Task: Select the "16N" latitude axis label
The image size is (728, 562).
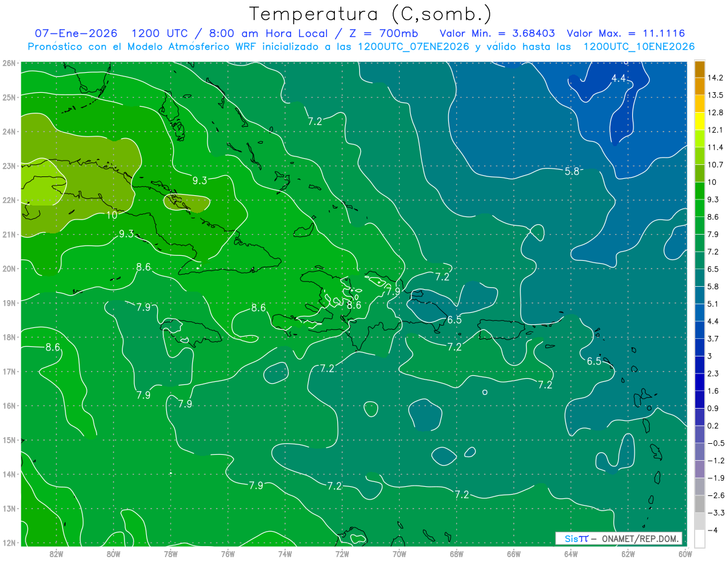Action: pyautogui.click(x=8, y=406)
